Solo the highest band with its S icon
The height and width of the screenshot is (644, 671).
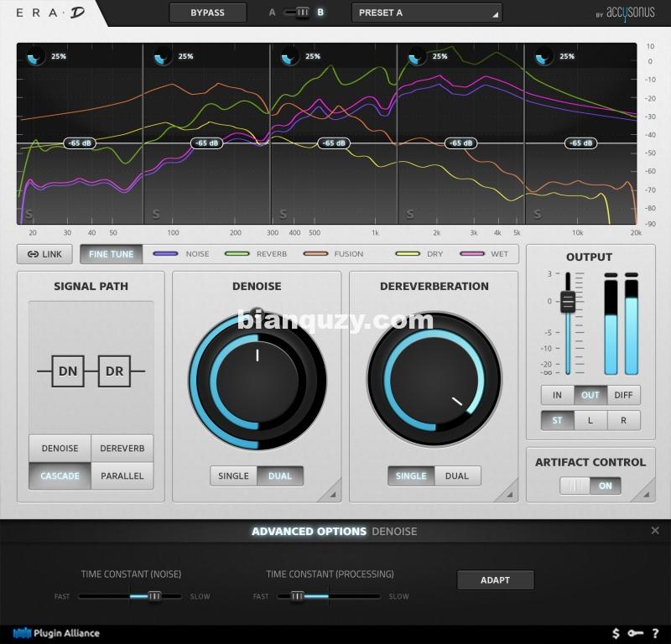click(x=538, y=214)
